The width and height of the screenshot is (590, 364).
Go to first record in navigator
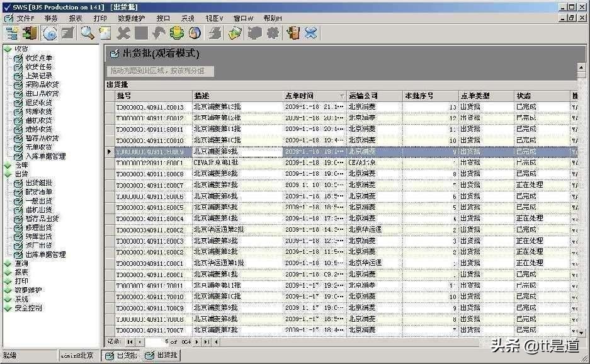pos(130,342)
